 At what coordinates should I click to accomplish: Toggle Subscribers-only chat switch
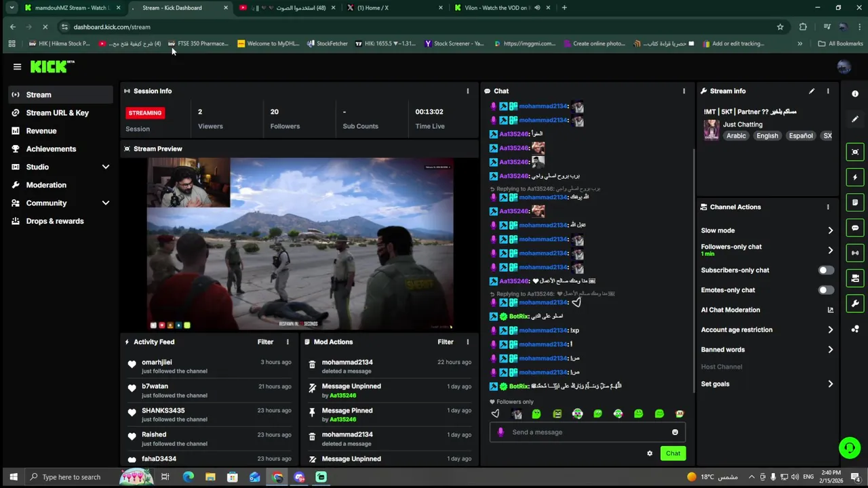[825, 270]
